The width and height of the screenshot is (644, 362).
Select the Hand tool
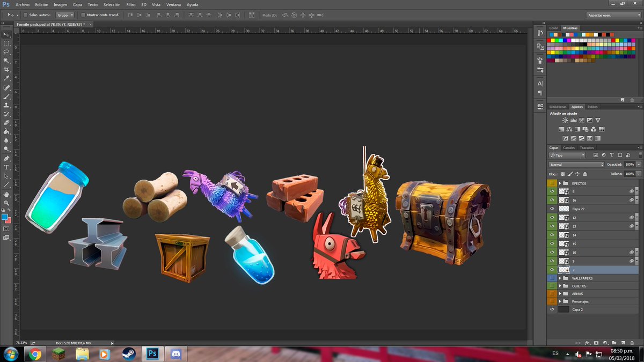(x=7, y=194)
